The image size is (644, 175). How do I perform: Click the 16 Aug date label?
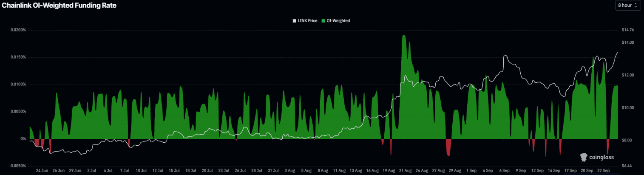tap(372, 170)
